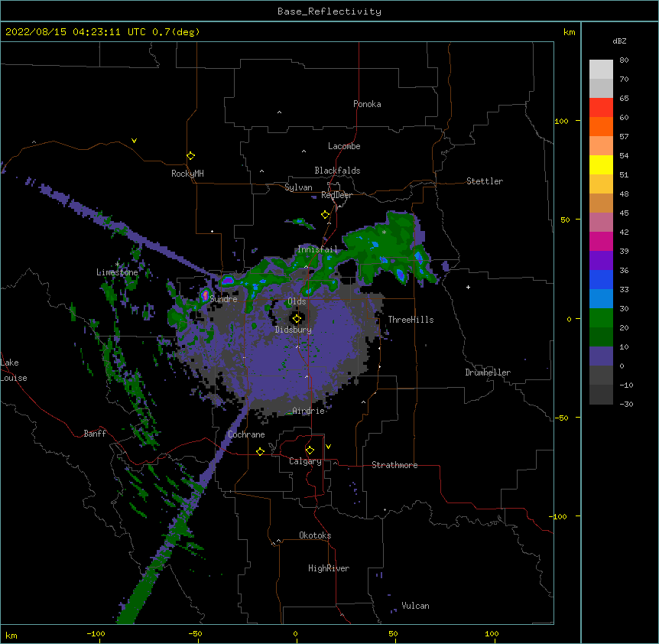Click the pink storm core next to Sundre

coord(205,295)
